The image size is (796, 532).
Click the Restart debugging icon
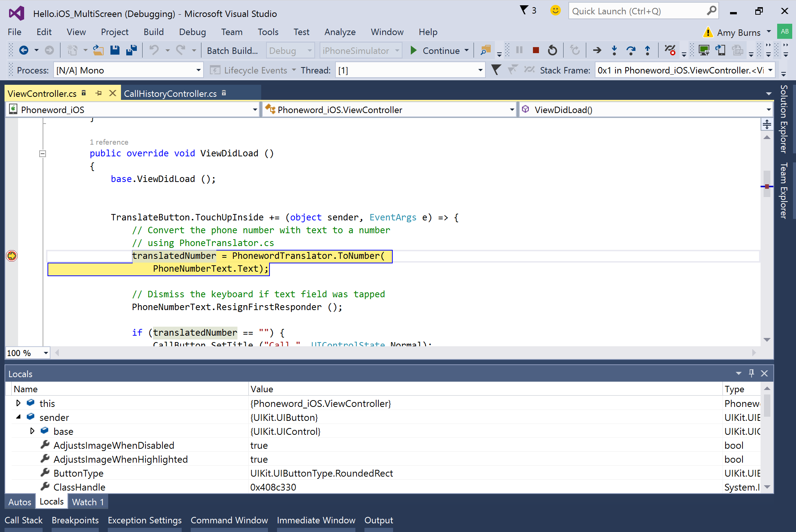(x=552, y=50)
